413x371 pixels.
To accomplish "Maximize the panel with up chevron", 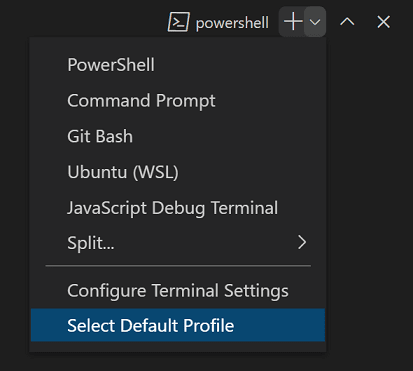I will 347,22.
